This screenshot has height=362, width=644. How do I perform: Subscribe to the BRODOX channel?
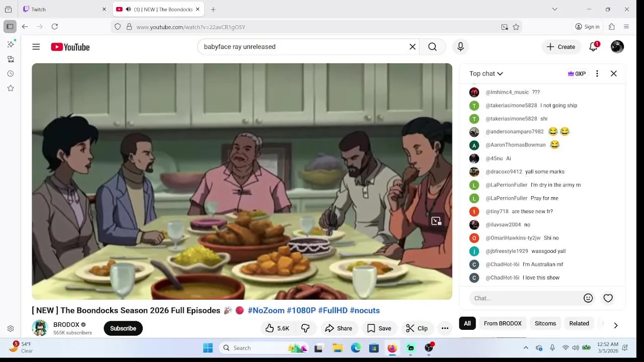(x=123, y=328)
